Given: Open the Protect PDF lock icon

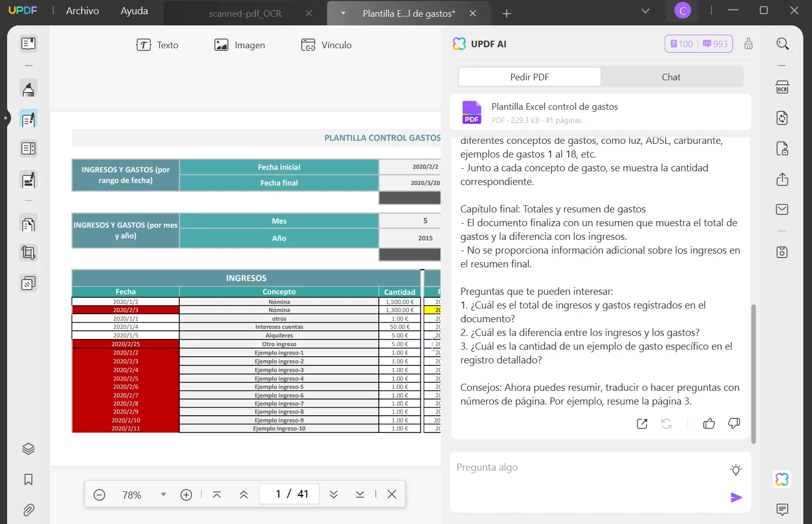Looking at the screenshot, I should pos(783,148).
